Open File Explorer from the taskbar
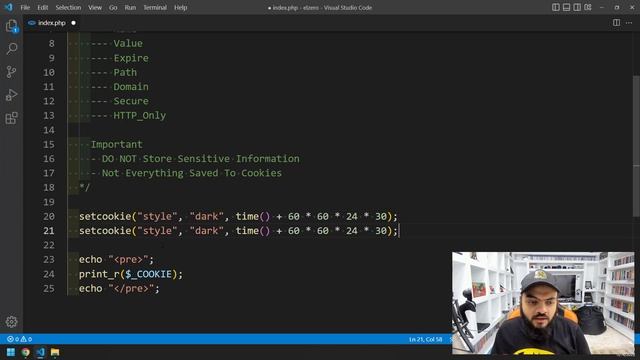The height and width of the screenshot is (360, 640). click(55, 352)
